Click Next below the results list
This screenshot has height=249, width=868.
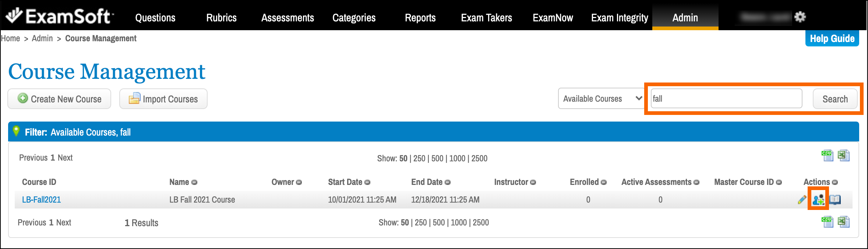tap(64, 222)
